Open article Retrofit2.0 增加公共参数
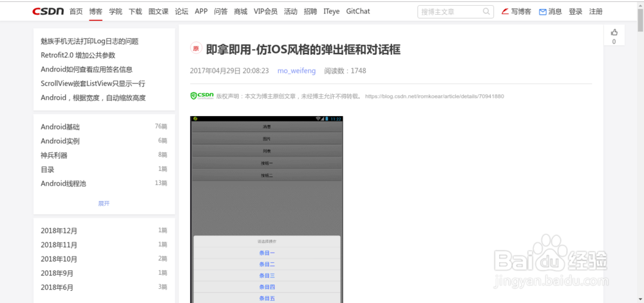This screenshot has width=644, height=303. tap(78, 55)
